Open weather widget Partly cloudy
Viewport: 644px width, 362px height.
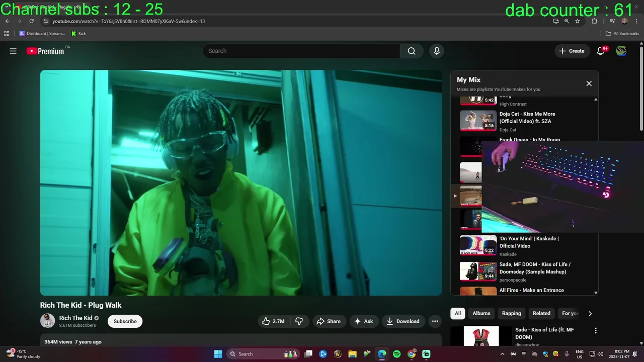(x=23, y=354)
